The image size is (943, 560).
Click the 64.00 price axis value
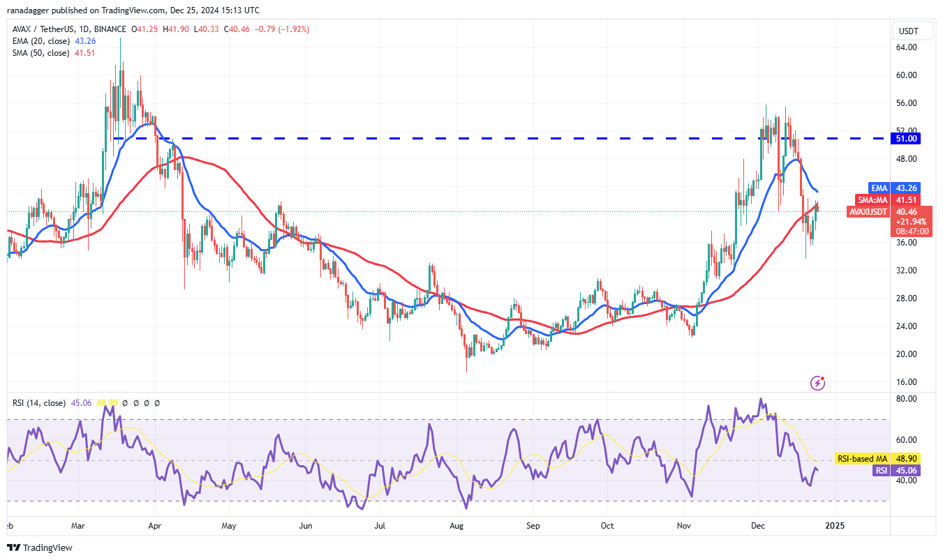[x=906, y=47]
